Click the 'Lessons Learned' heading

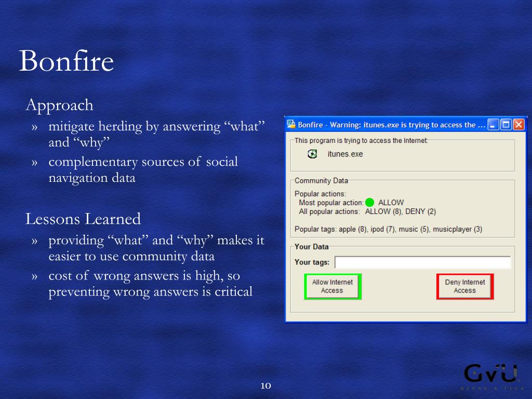83,219
